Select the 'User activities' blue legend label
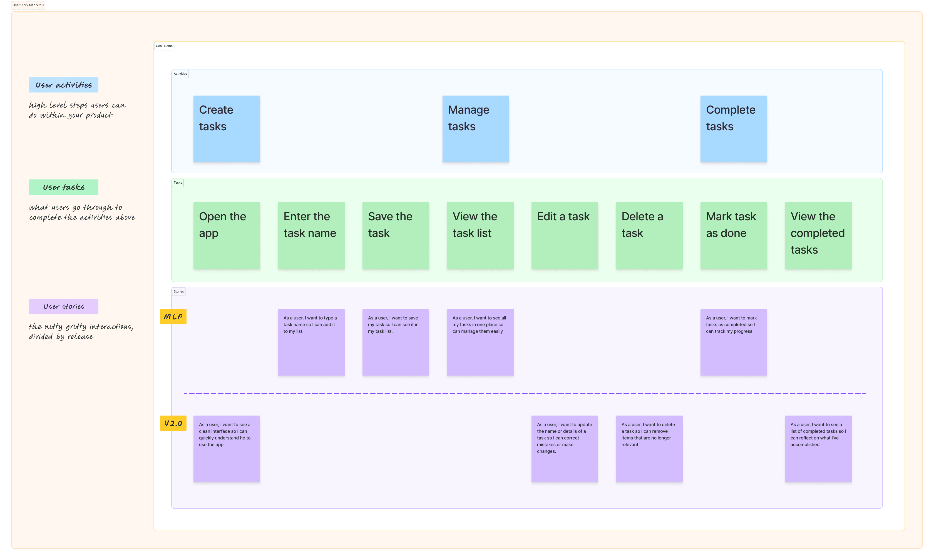 (x=63, y=85)
